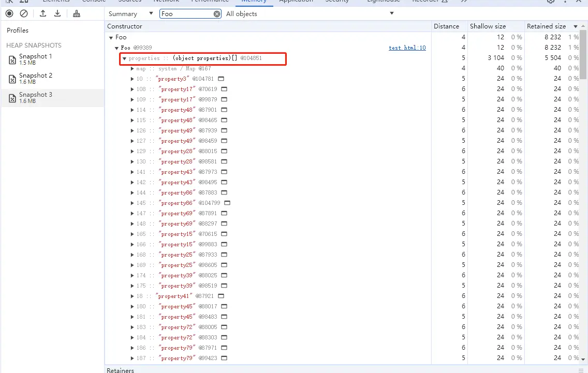Image resolution: width=588 pixels, height=373 pixels.
Task: Expand the map :: system / Map row
Action: pyautogui.click(x=133, y=69)
